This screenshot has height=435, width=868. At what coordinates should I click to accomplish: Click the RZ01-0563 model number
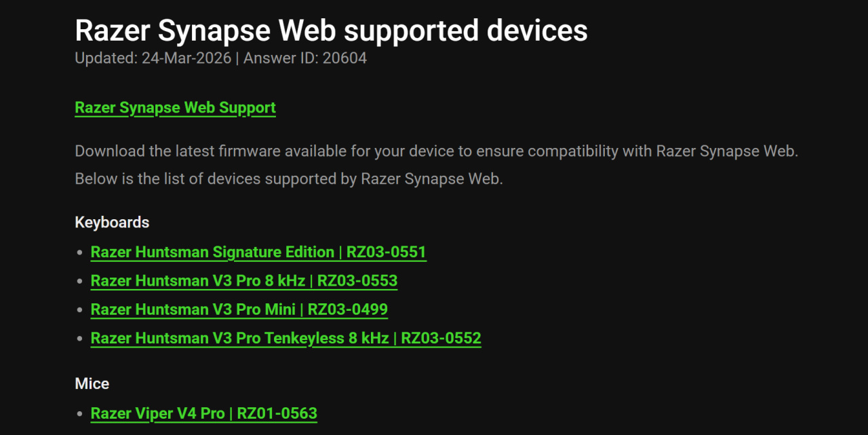[277, 413]
